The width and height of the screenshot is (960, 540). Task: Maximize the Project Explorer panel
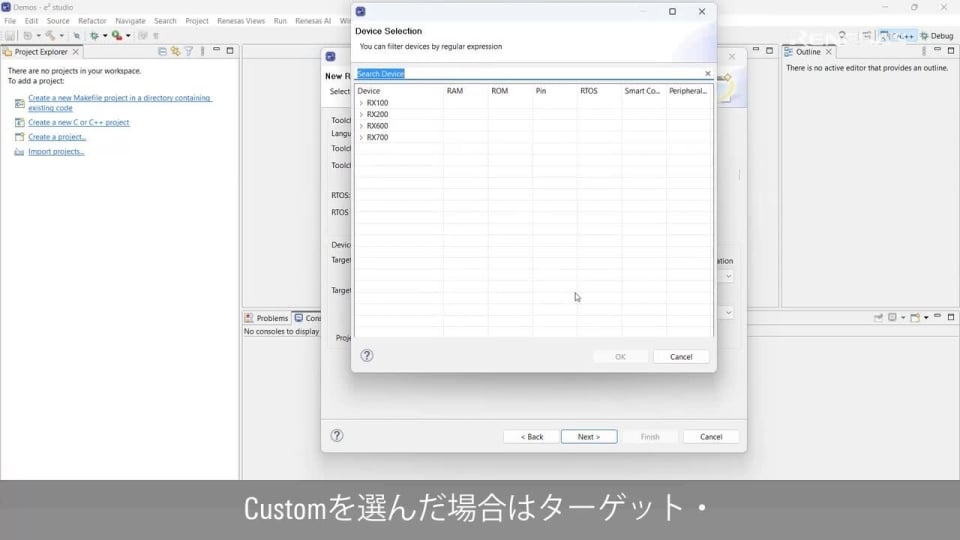tap(230, 51)
